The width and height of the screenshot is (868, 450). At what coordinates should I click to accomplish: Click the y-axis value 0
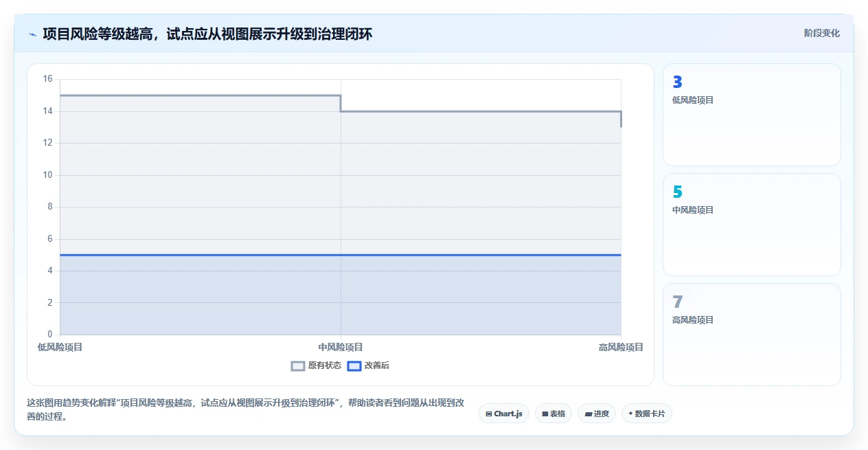point(49,335)
